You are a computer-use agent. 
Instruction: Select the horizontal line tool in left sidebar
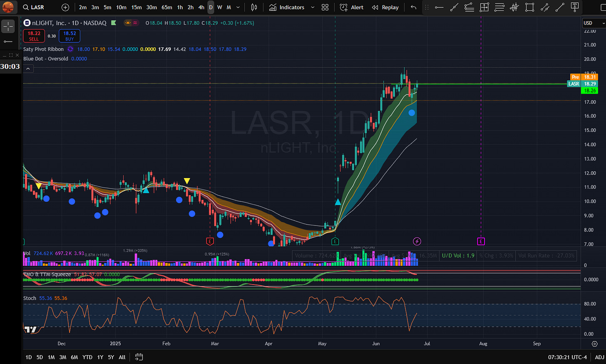pos(8,42)
